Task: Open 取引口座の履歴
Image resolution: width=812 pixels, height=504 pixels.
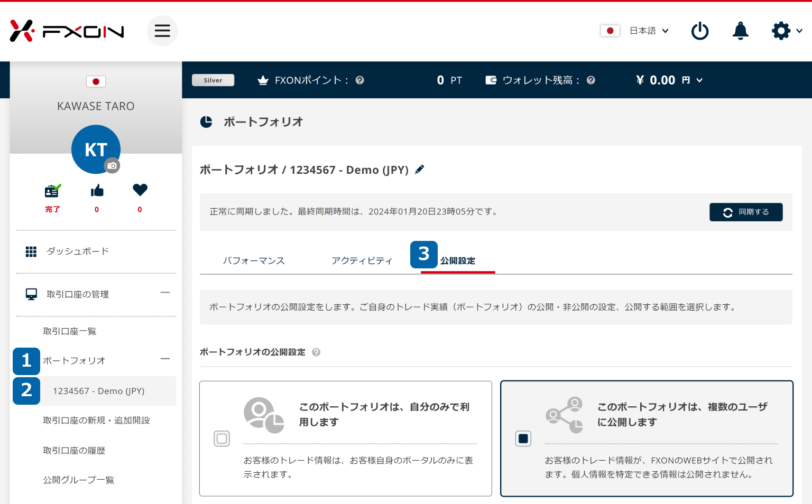Action: [74, 451]
